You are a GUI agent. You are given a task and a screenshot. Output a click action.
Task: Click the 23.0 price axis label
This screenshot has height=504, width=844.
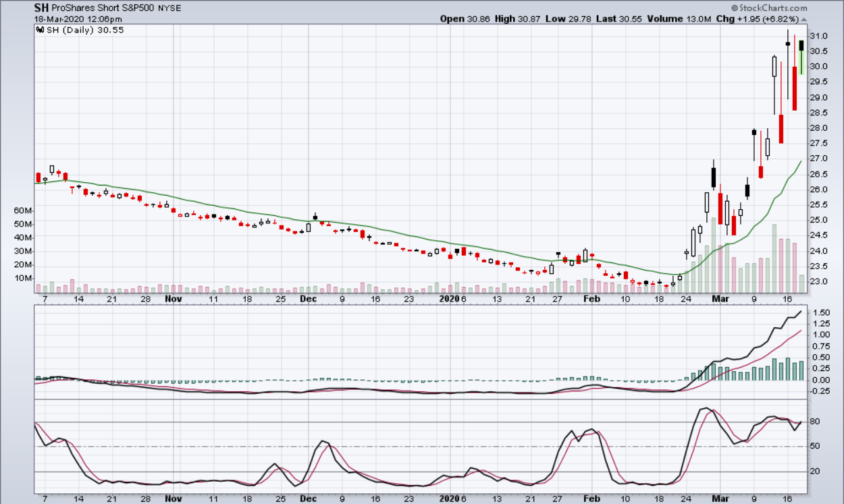[819, 281]
